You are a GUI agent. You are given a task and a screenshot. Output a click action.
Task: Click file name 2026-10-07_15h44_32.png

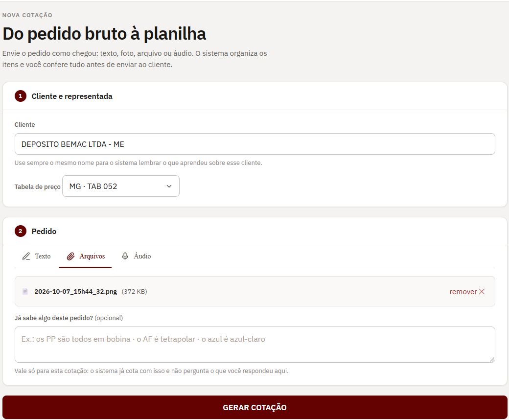pyautogui.click(x=76, y=291)
